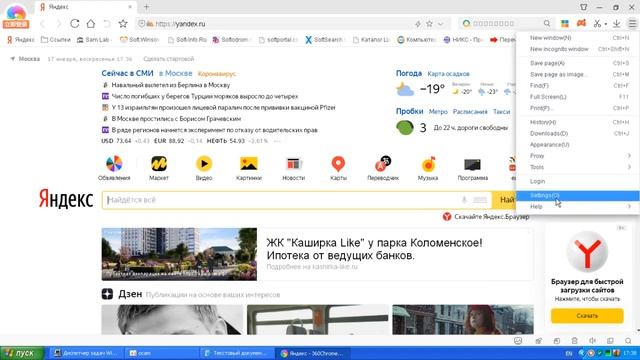The height and width of the screenshot is (360, 640).
Task: Open a new tab with plus button
Action: tap(147, 7)
